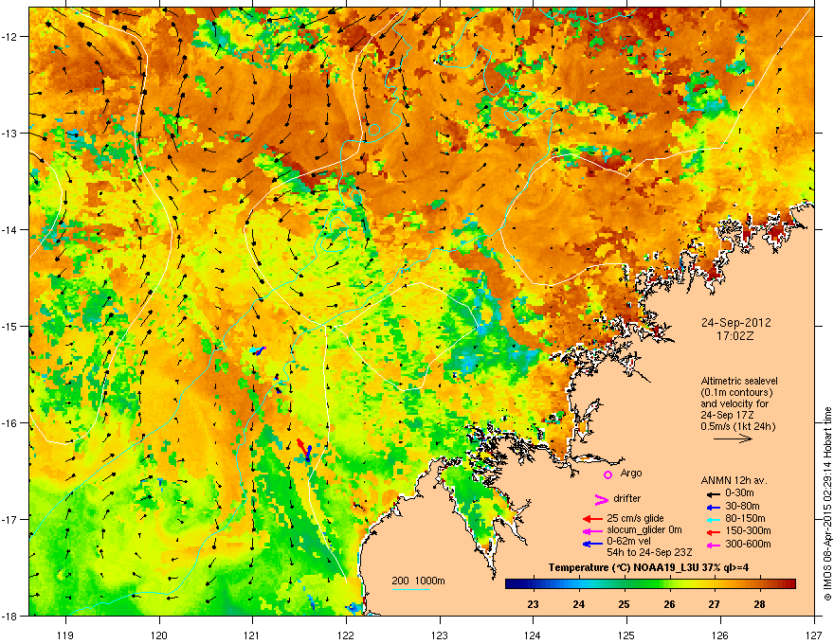Click the longitude tick label 119

[65, 635]
